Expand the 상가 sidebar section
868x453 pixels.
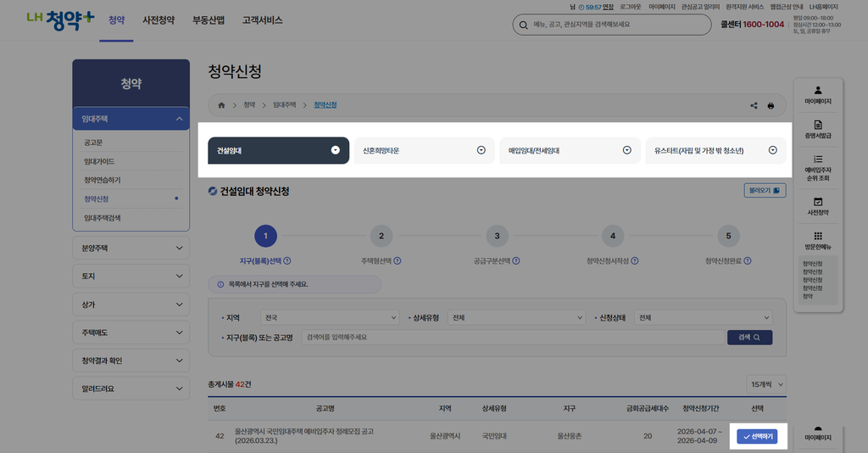tap(131, 305)
